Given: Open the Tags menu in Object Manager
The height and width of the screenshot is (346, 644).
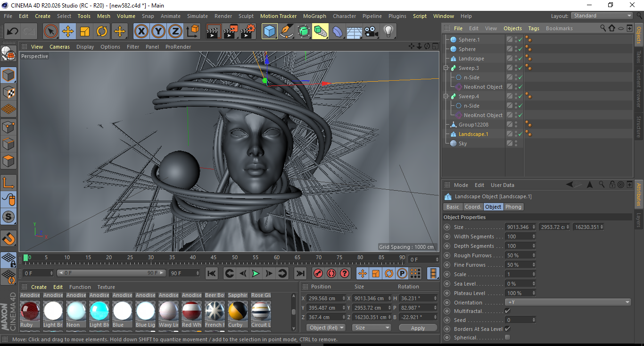Looking at the screenshot, I should 534,28.
